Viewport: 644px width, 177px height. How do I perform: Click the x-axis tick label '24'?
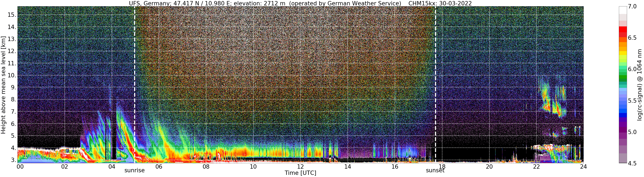pyautogui.click(x=583, y=167)
